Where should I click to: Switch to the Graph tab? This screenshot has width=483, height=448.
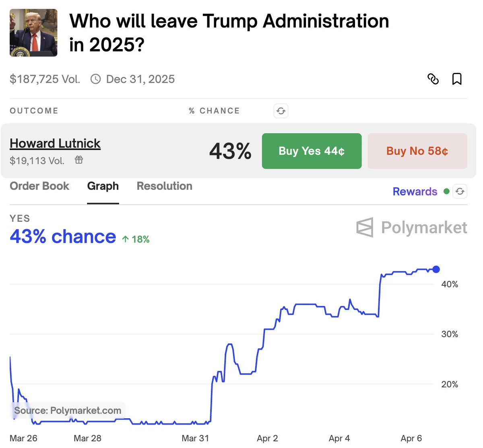tap(103, 186)
